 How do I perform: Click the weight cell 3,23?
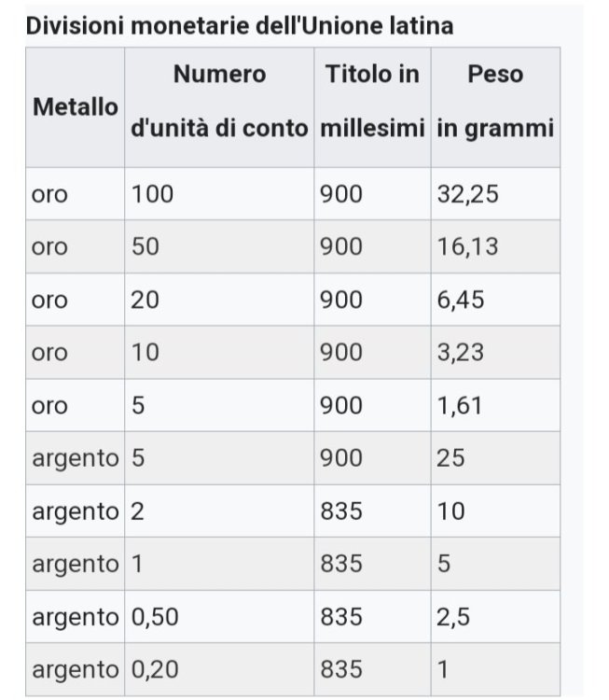[461, 353]
